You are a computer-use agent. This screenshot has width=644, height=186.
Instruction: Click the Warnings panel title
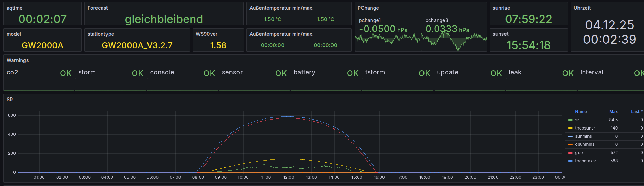[x=18, y=60]
